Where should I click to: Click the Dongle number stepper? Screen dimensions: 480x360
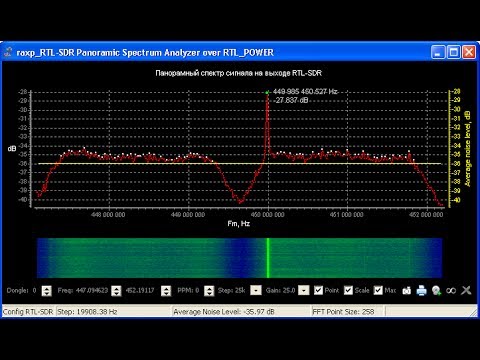point(47,291)
